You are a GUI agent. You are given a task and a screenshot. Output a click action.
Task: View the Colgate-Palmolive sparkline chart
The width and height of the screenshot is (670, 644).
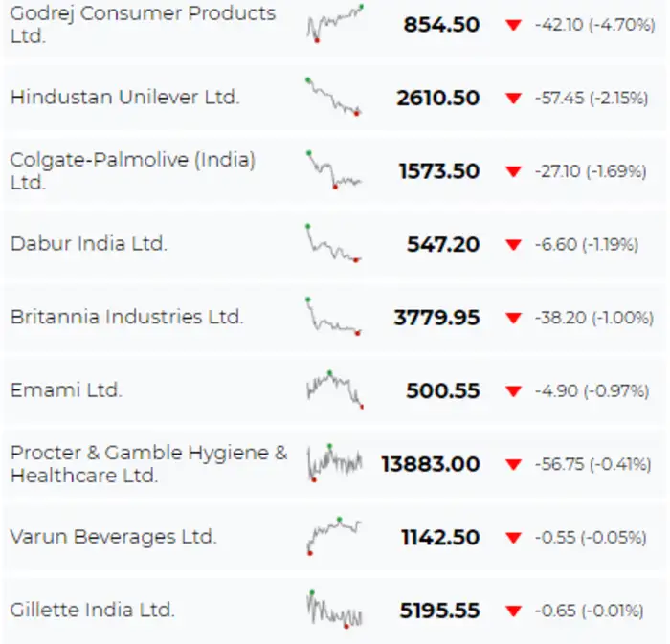334,169
